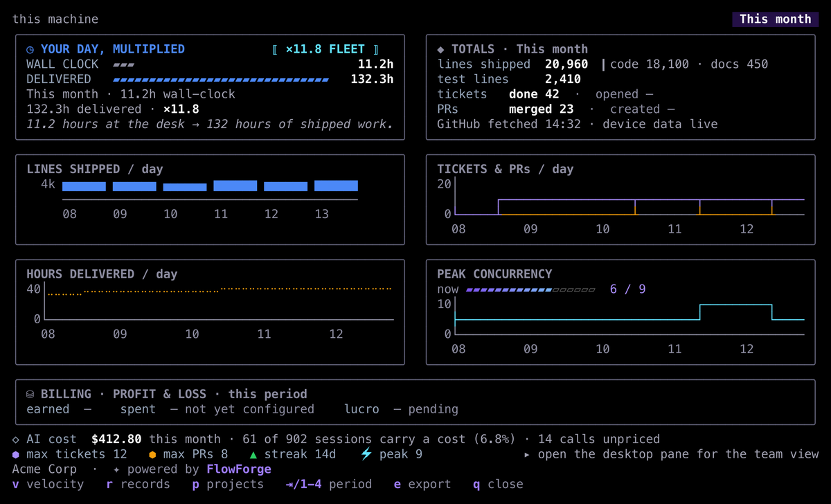Screen dimensions: 831x504
Task: Click open the desktop pane for the team view
Action: pyautogui.click(x=678, y=454)
